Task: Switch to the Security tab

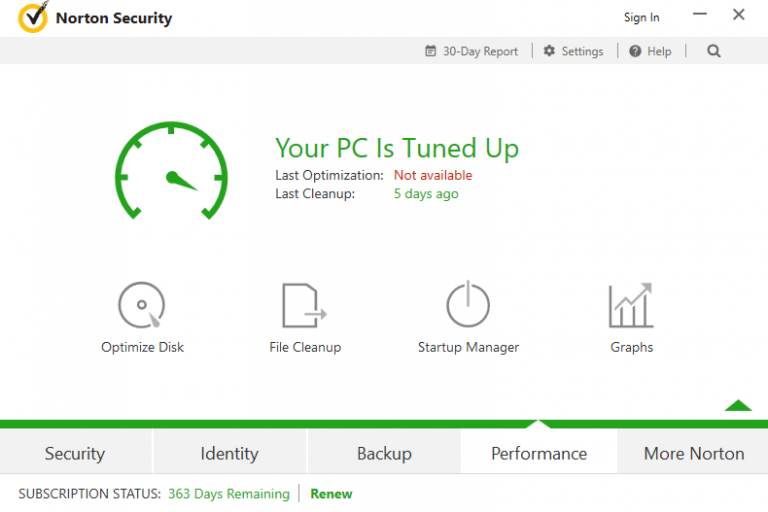Action: (75, 453)
